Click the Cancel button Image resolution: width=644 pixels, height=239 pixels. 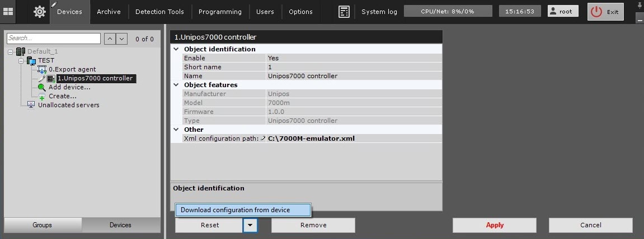pyautogui.click(x=591, y=225)
